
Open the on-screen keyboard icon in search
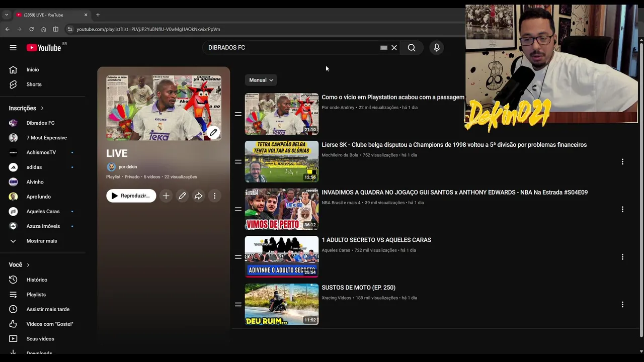tap(384, 48)
